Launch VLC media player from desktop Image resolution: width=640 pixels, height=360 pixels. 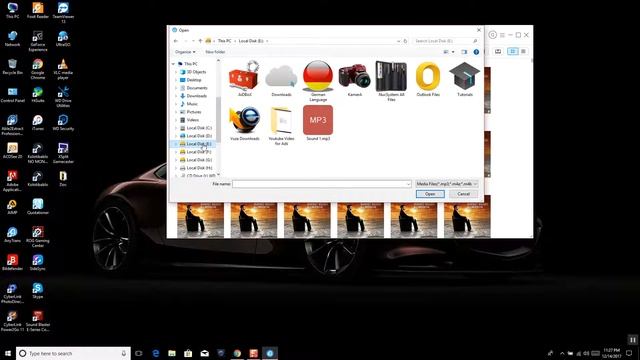pyautogui.click(x=63, y=69)
